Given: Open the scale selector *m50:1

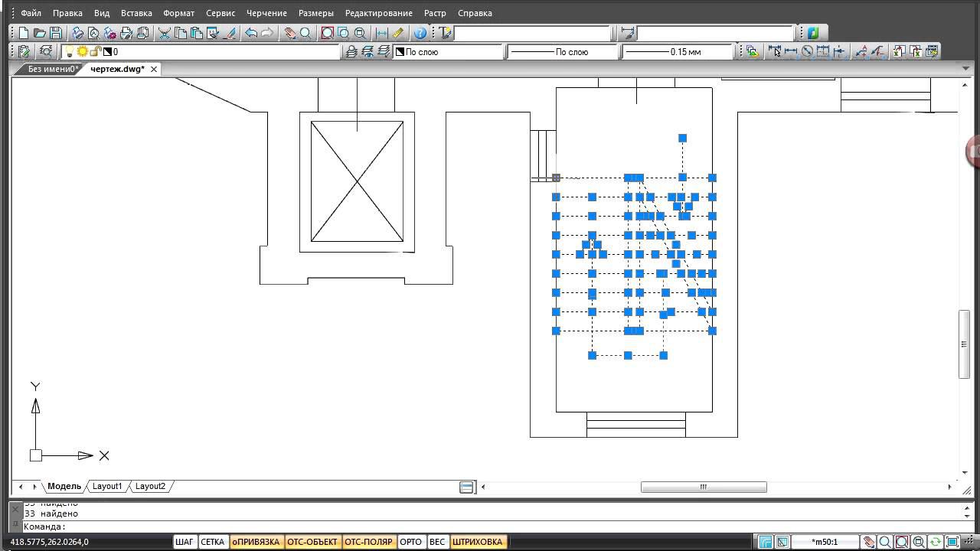Looking at the screenshot, I should tap(825, 542).
